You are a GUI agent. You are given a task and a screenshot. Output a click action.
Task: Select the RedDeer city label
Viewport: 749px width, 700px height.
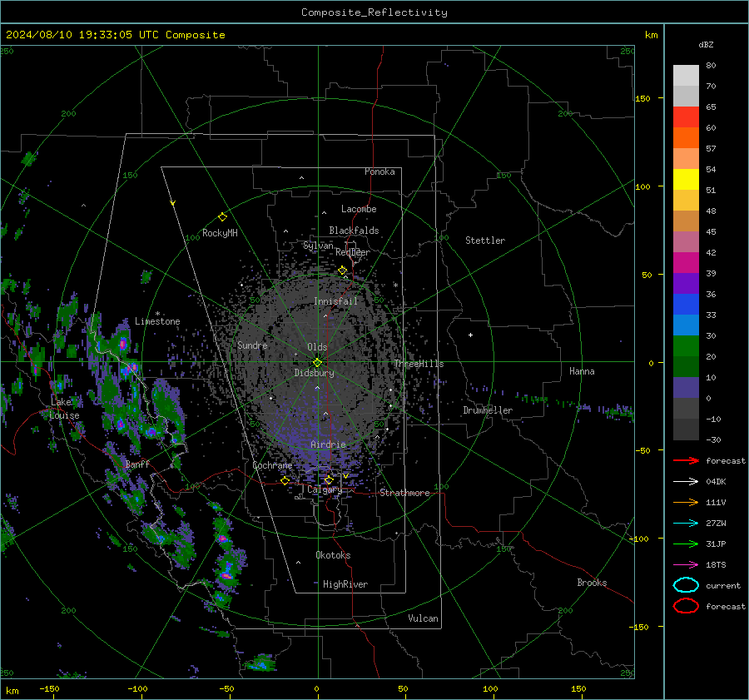pos(353,252)
